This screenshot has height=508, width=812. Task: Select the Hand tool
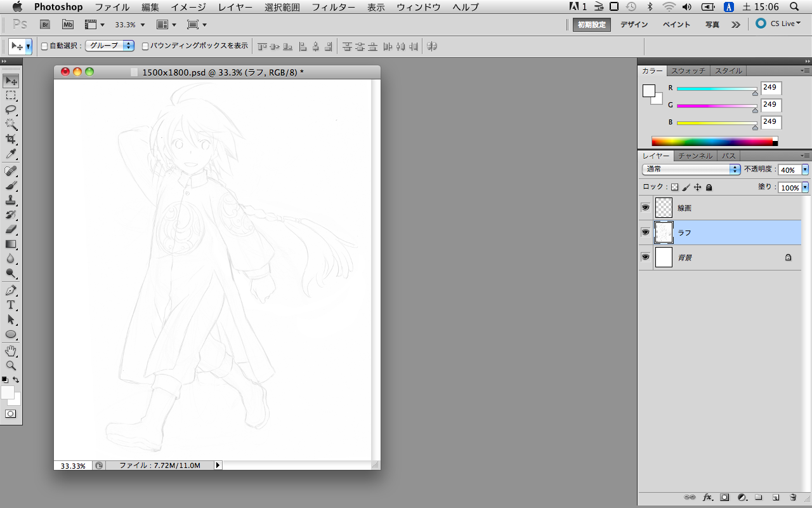tap(11, 351)
